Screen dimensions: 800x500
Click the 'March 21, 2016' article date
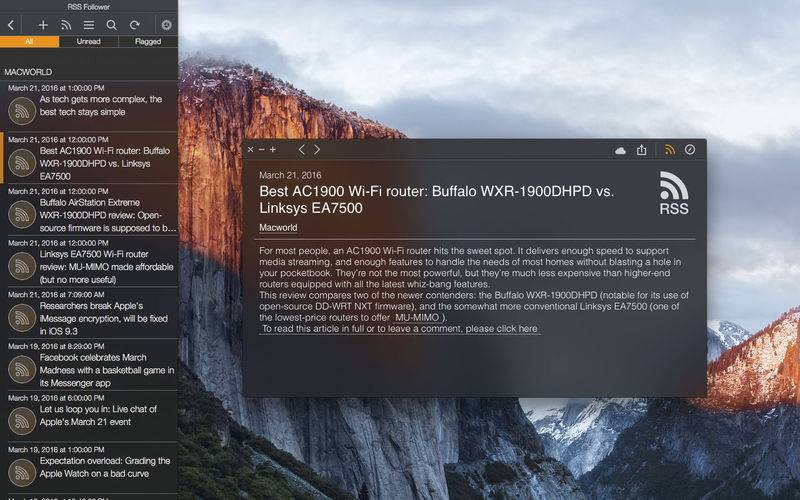point(290,175)
